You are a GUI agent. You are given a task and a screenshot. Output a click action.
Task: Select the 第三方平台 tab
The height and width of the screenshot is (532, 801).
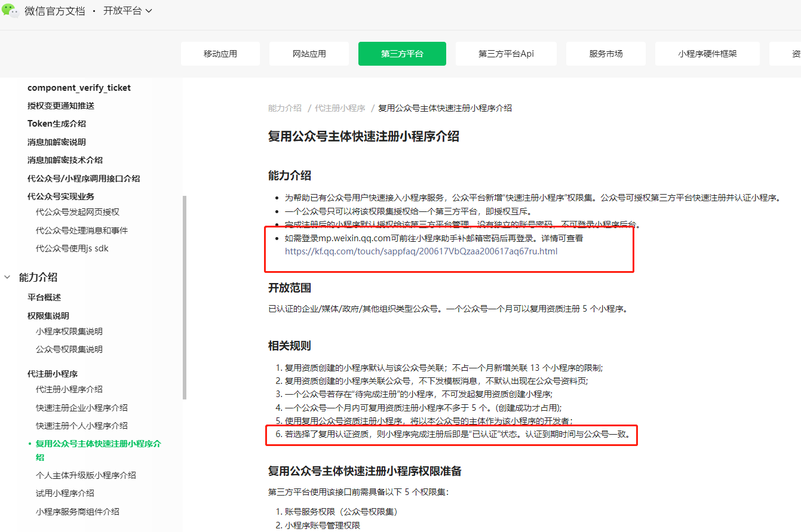(x=402, y=54)
